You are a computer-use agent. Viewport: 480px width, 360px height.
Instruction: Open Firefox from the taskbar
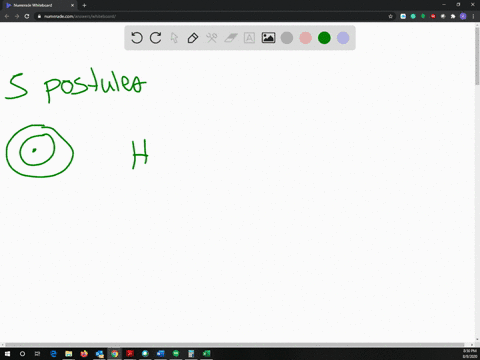pyautogui.click(x=84, y=354)
